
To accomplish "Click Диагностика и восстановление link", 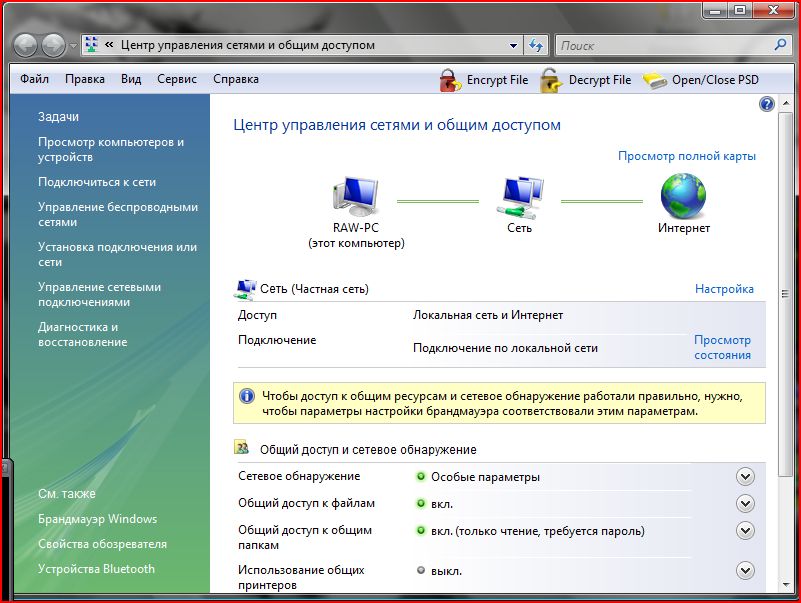I will click(82, 334).
